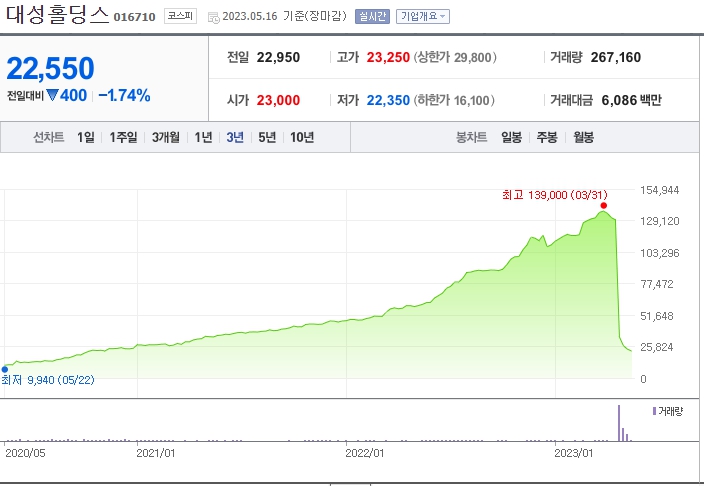Screen dimensions: 704x486
Task: Click the tallest volume spike bar
Action: pos(619,423)
